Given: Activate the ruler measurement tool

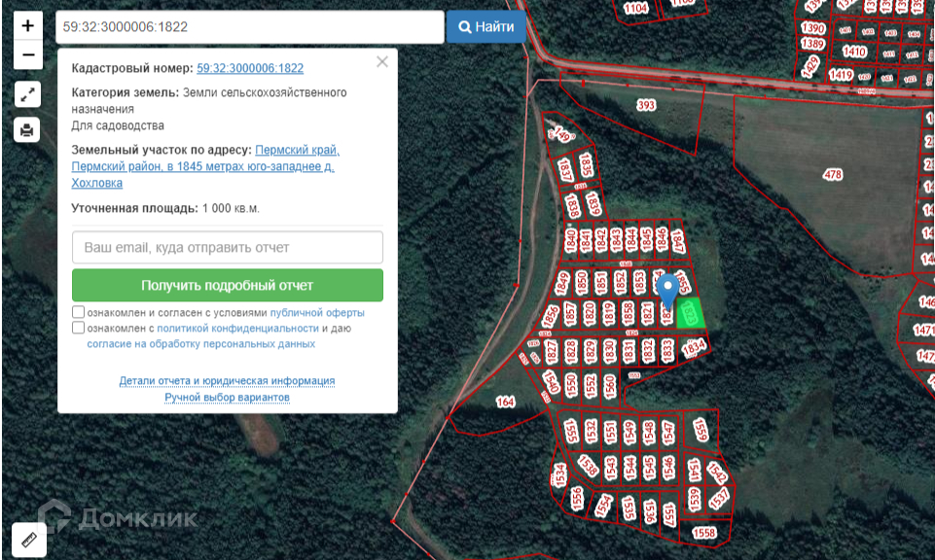Looking at the screenshot, I should click(28, 540).
